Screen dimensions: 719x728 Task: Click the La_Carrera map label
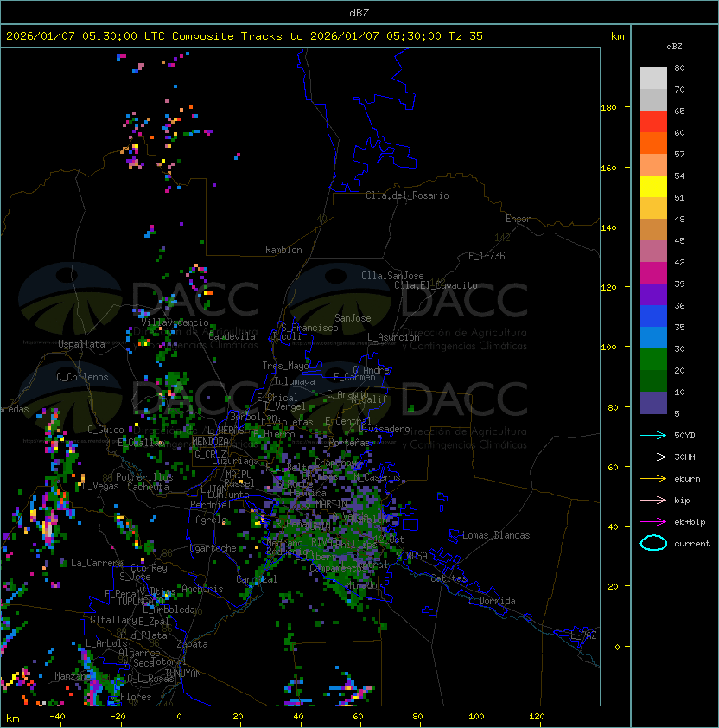97,563
